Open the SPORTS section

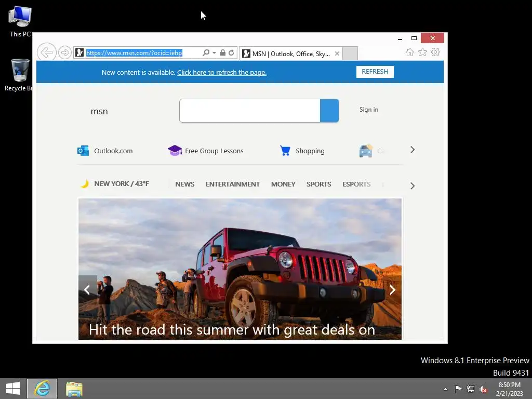point(318,184)
